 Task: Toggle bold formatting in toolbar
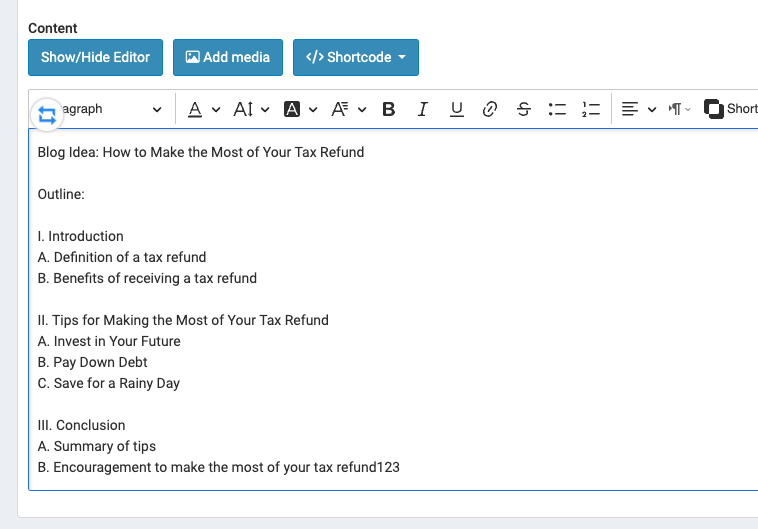pyautogui.click(x=389, y=109)
